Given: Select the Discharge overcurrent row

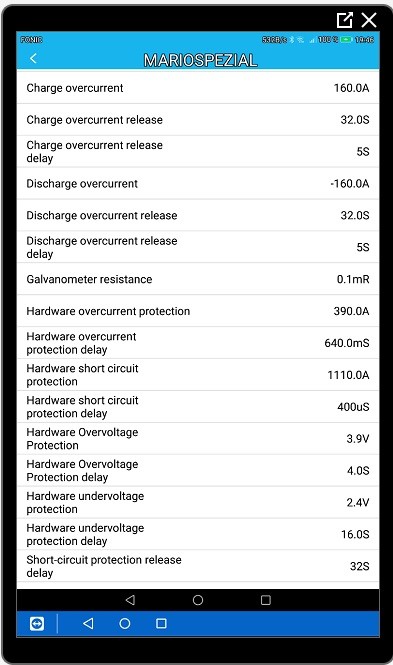Looking at the screenshot, I should point(198,184).
